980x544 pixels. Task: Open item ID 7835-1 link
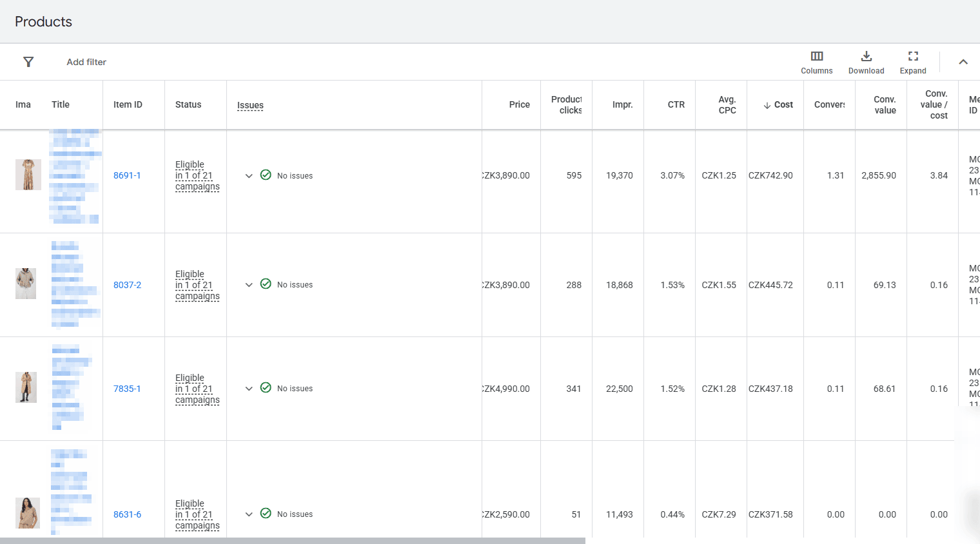pos(127,389)
